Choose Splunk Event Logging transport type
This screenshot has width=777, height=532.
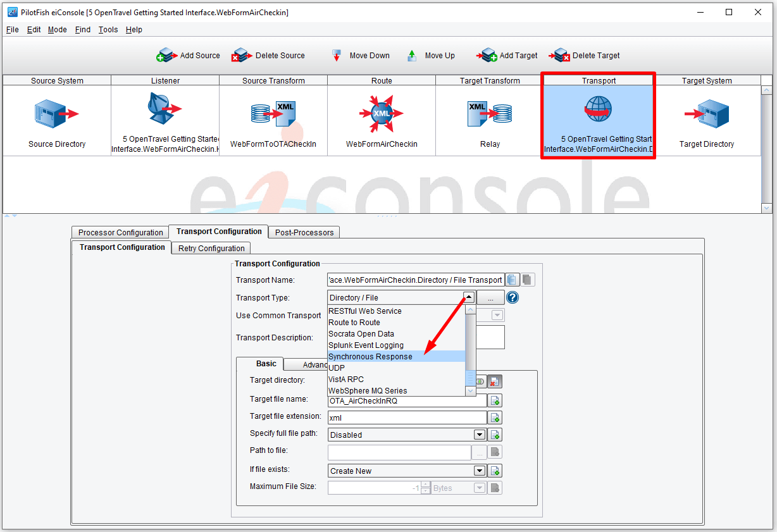pos(396,345)
